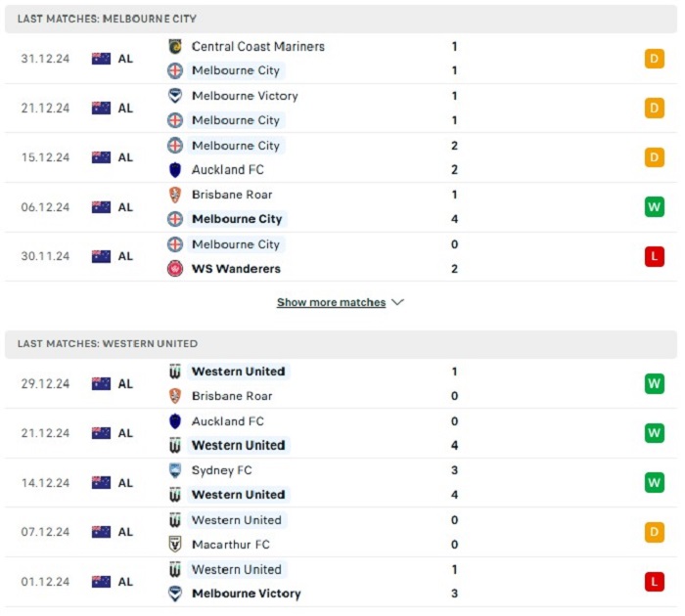
Task: Click red L badge for 01.12.24 match
Action: click(x=654, y=582)
